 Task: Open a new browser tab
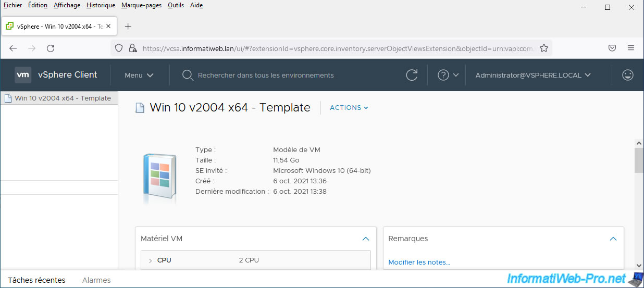(x=128, y=26)
